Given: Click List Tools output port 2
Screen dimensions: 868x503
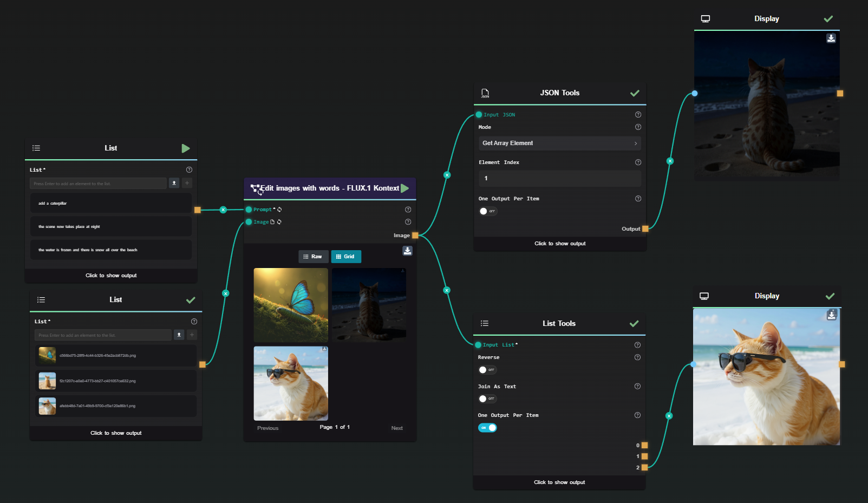Looking at the screenshot, I should point(644,467).
